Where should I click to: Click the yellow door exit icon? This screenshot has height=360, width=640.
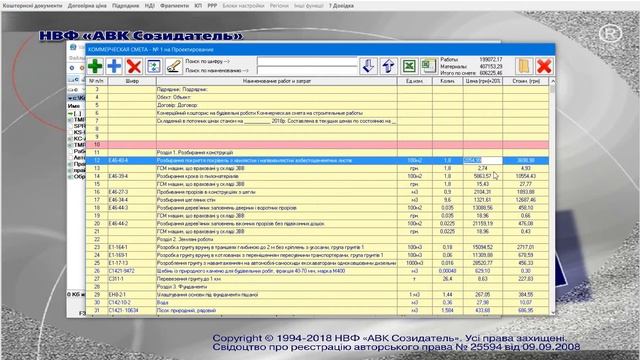click(x=524, y=66)
